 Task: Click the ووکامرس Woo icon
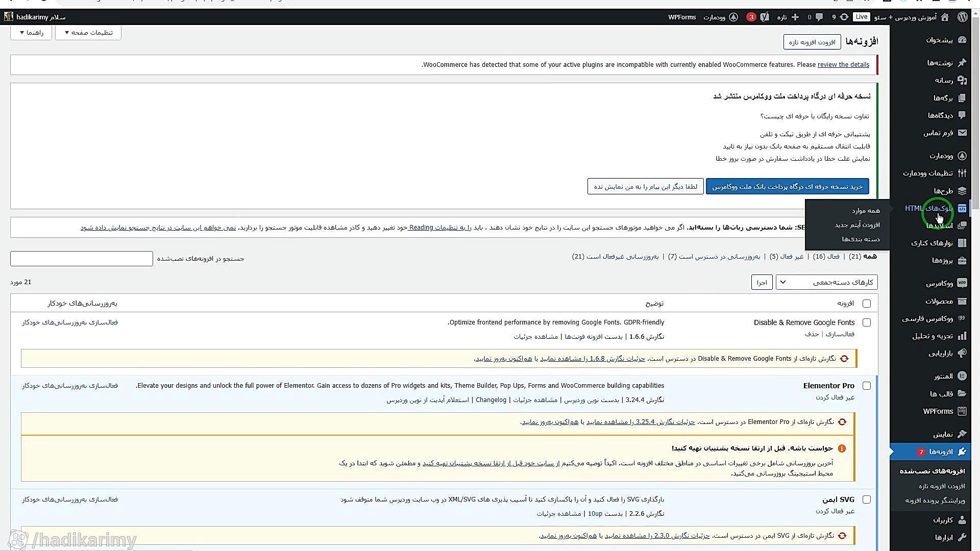tap(962, 283)
